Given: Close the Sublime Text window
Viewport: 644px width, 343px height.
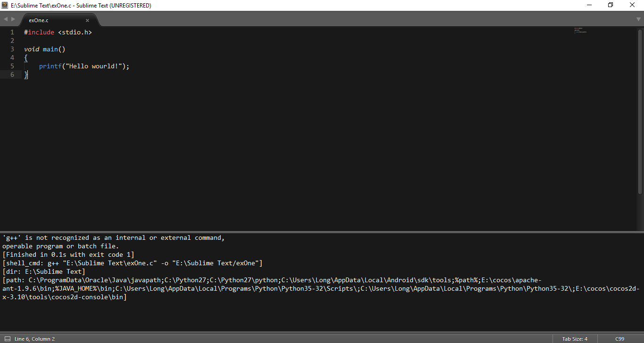Looking at the screenshot, I should (632, 5).
